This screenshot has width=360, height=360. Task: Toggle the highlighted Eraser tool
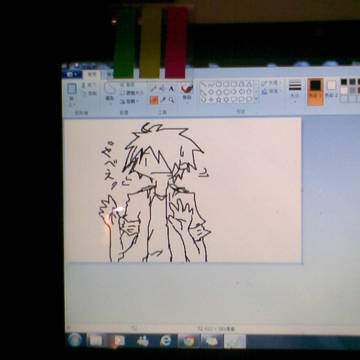[154, 100]
